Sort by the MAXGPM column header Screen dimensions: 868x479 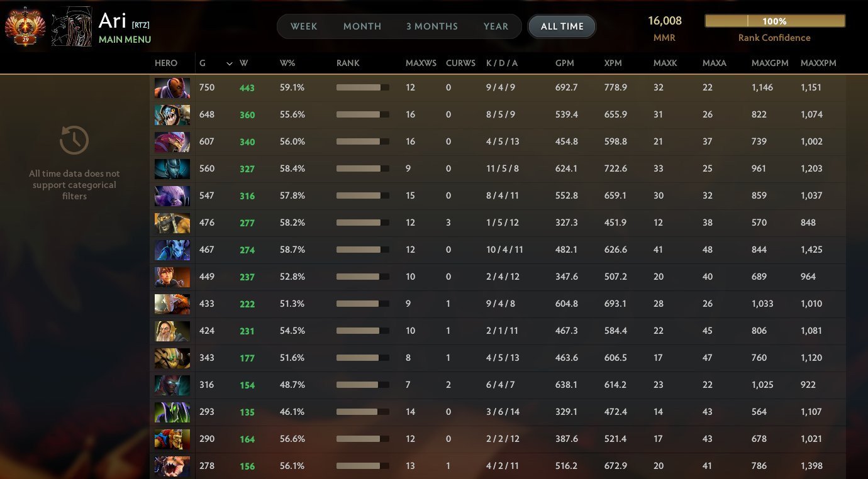pos(770,63)
